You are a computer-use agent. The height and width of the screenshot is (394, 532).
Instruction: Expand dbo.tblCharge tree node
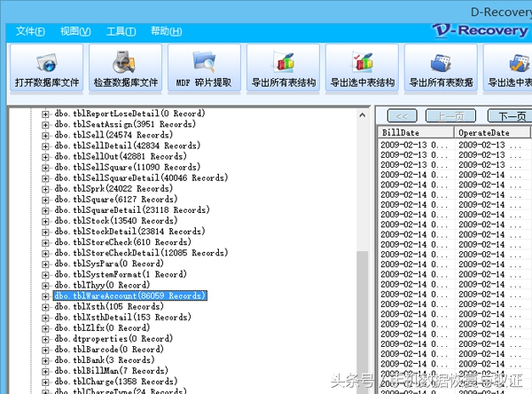tap(45, 382)
